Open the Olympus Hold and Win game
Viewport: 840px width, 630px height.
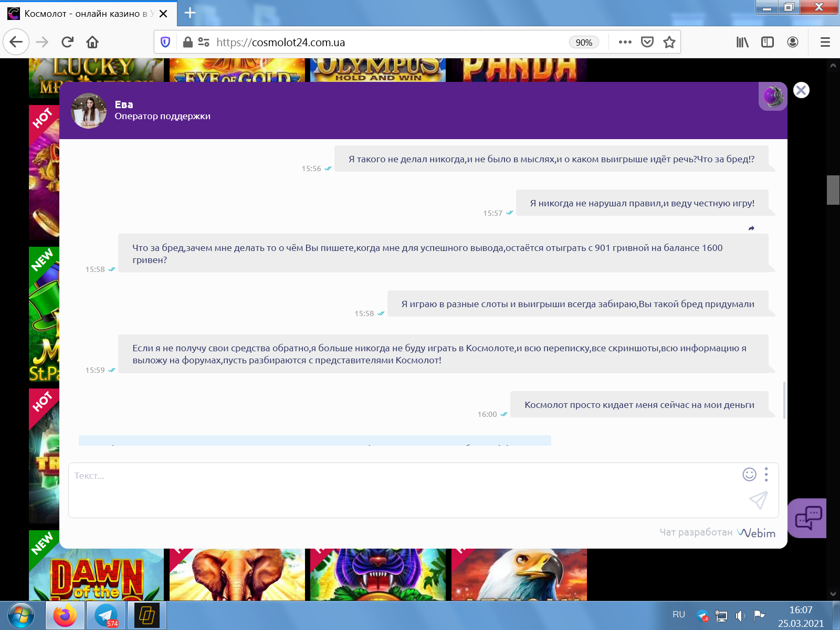378,70
